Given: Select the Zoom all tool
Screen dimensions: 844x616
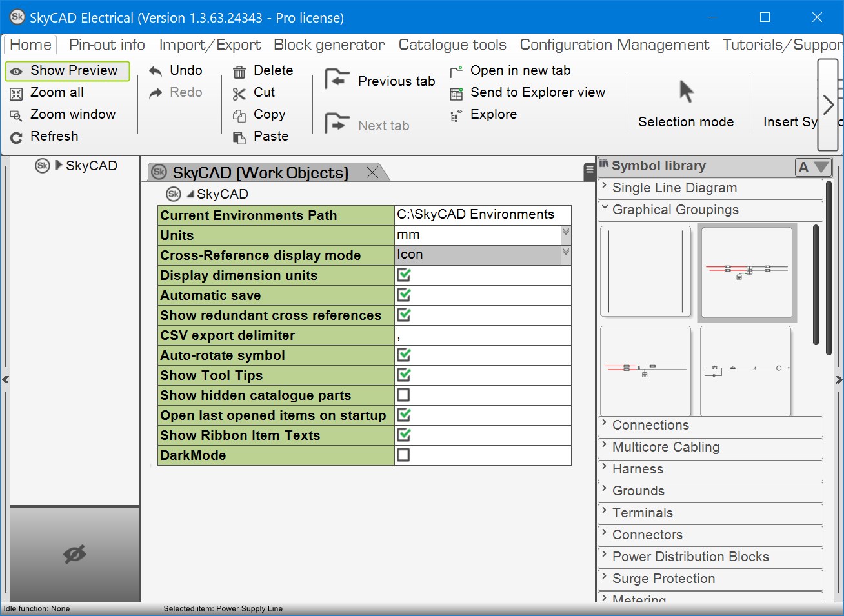Looking at the screenshot, I should 17,93.
